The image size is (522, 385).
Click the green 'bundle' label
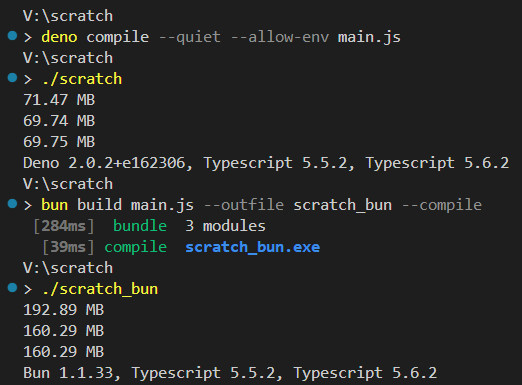140,226
